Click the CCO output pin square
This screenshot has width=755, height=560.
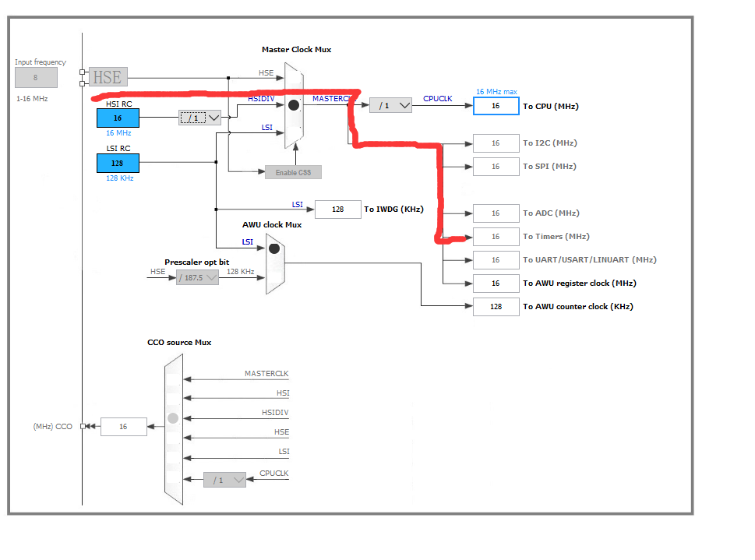pyautogui.click(x=83, y=426)
